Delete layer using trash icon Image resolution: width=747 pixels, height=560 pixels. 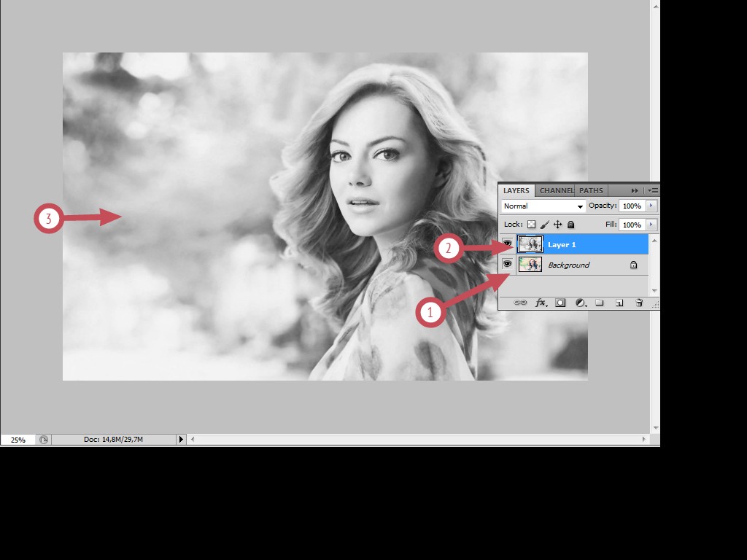point(639,303)
